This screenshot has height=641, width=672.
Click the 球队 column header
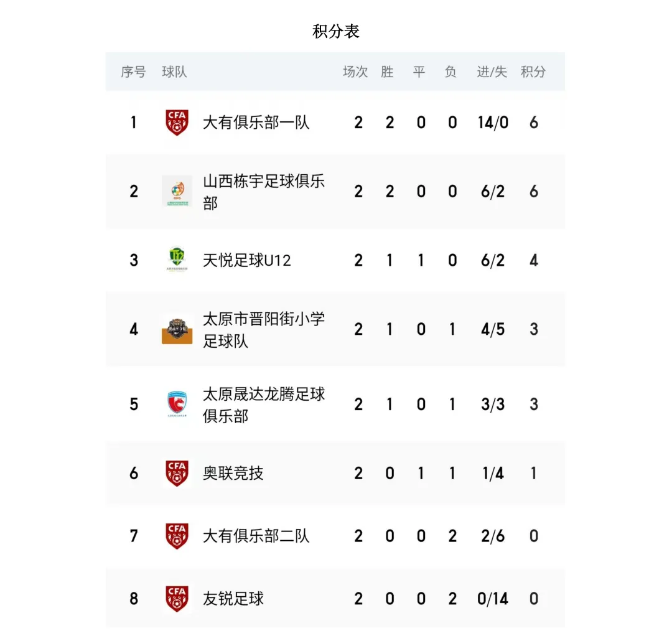[x=174, y=72]
